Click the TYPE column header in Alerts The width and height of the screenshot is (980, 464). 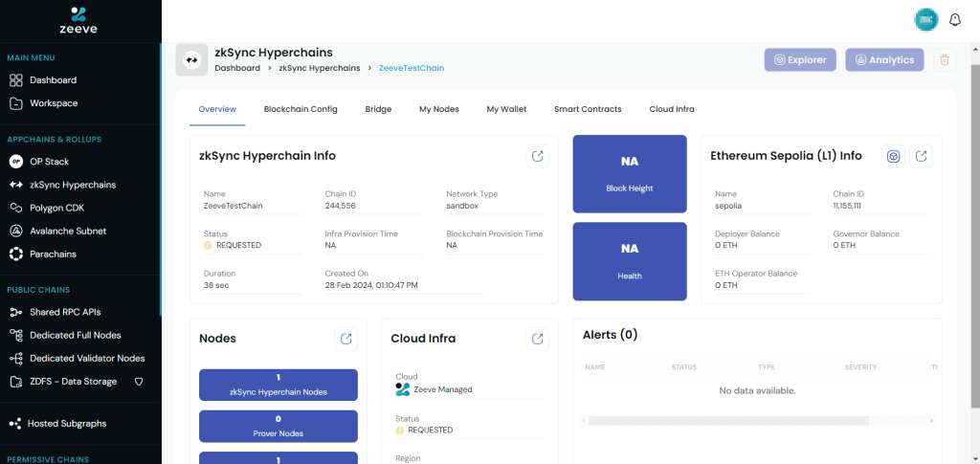[x=767, y=367]
